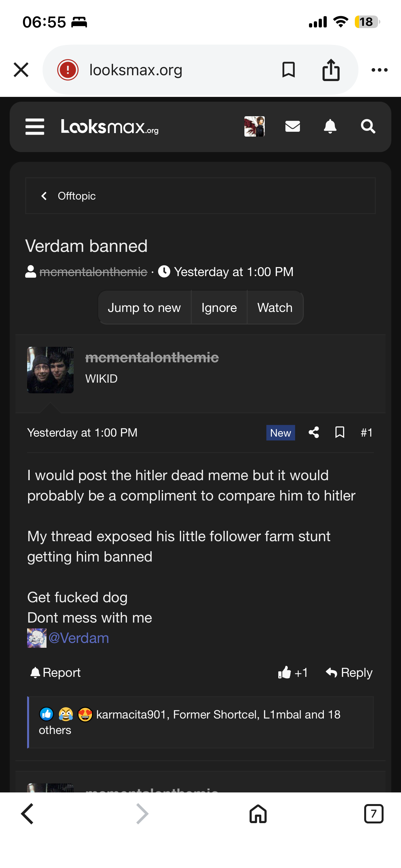
Task: Open forum search magnifier
Action: [x=368, y=127]
